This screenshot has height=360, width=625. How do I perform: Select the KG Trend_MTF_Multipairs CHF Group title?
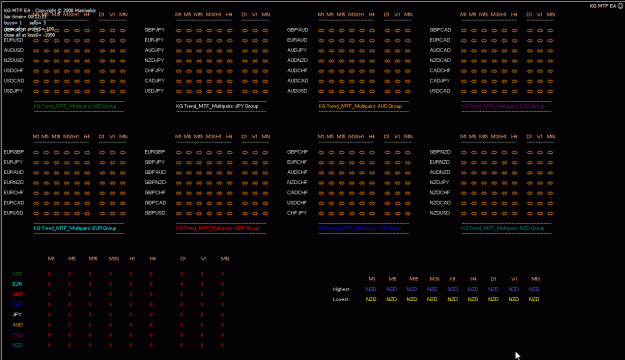tap(360, 228)
